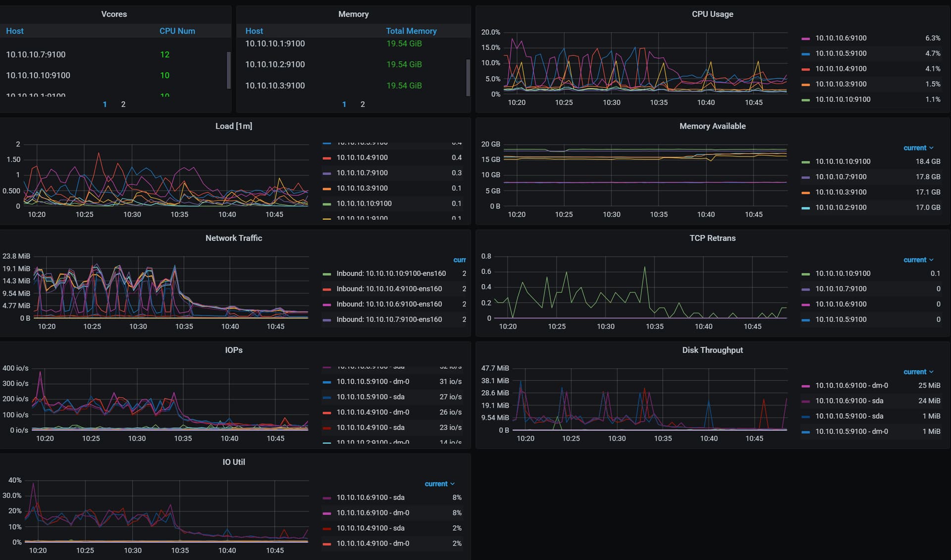Image resolution: width=951 pixels, height=560 pixels.
Task: Open the Network Traffic panel title menu
Action: [233, 238]
